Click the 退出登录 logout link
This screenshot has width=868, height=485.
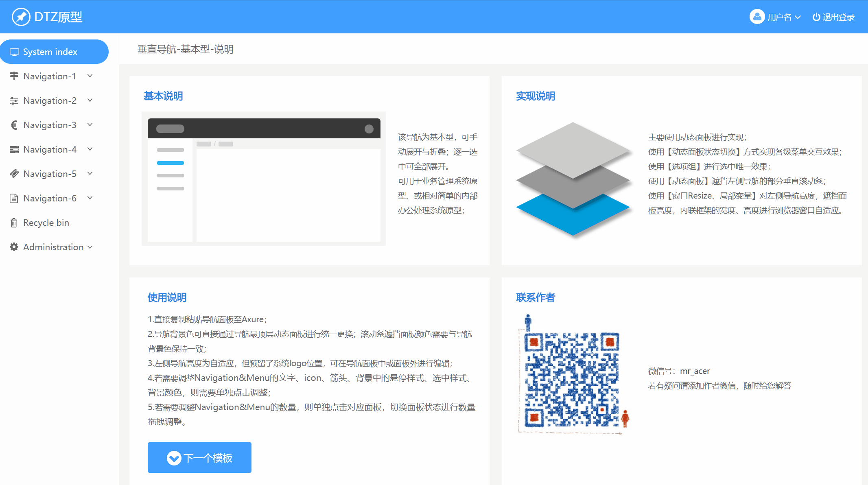(x=833, y=17)
